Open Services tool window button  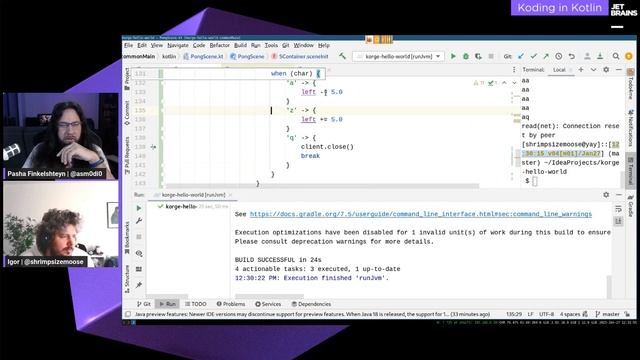[268, 304]
